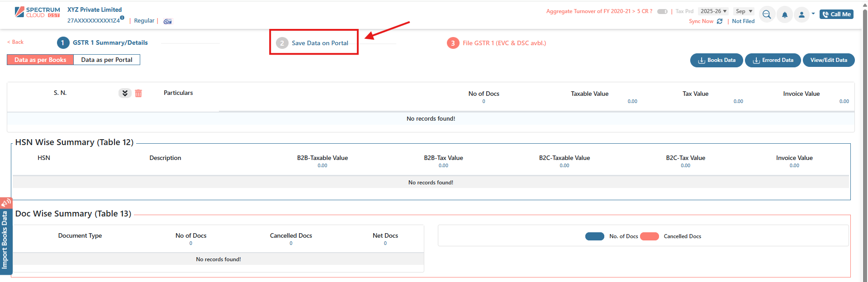Download Errored Data
Viewport: 868px width, 282px height.
(x=773, y=60)
